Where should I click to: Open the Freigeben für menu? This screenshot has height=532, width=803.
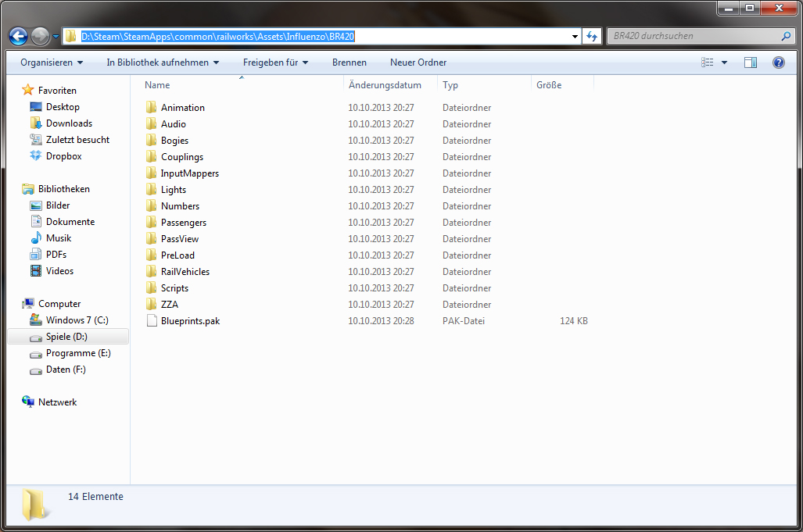point(275,62)
